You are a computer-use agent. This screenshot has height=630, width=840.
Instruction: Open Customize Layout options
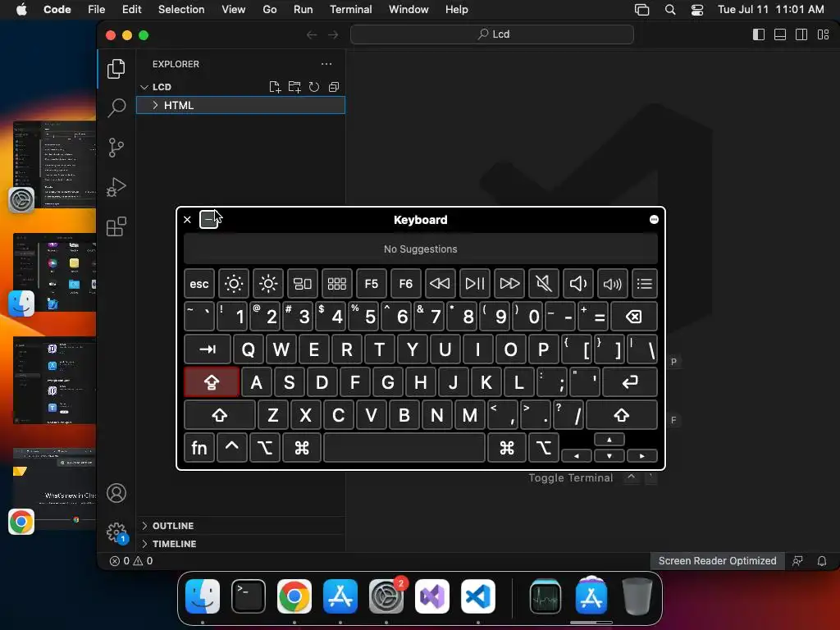[824, 34]
